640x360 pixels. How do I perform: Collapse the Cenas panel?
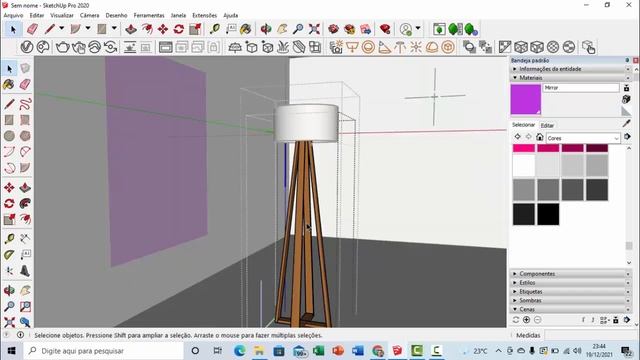tap(571, 309)
